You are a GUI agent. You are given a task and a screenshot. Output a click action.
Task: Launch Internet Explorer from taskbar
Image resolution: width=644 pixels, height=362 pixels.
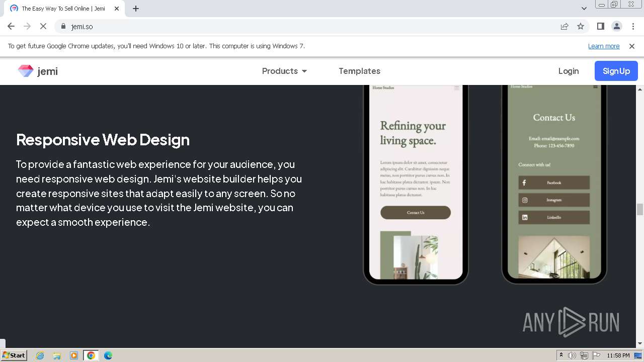(40, 355)
